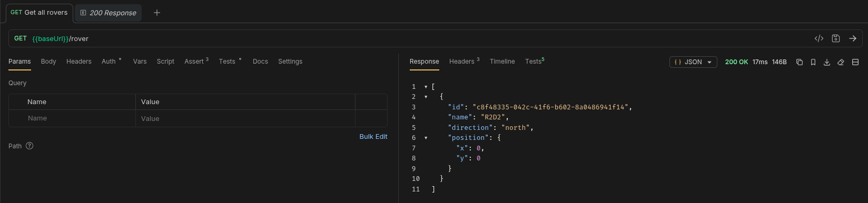Copy the response with the copy icon
Viewport: 868px width, 203px height.
coord(800,62)
